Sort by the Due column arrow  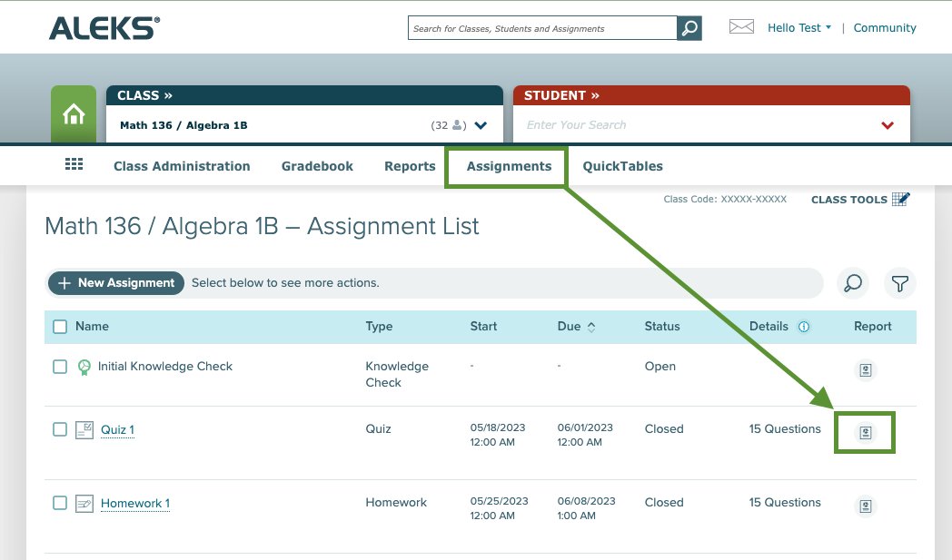(591, 327)
